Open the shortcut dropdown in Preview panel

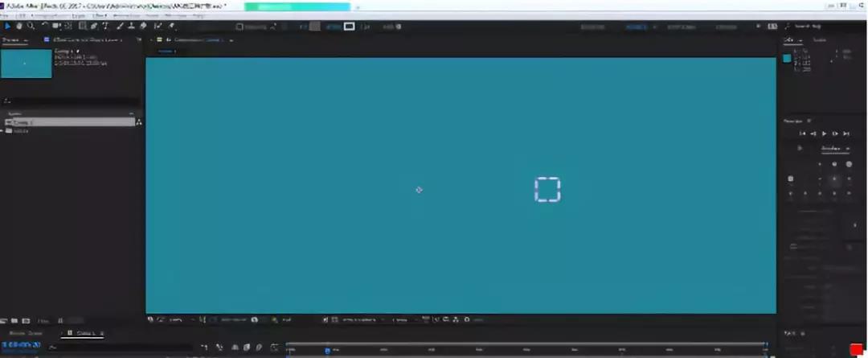pyautogui.click(x=834, y=148)
